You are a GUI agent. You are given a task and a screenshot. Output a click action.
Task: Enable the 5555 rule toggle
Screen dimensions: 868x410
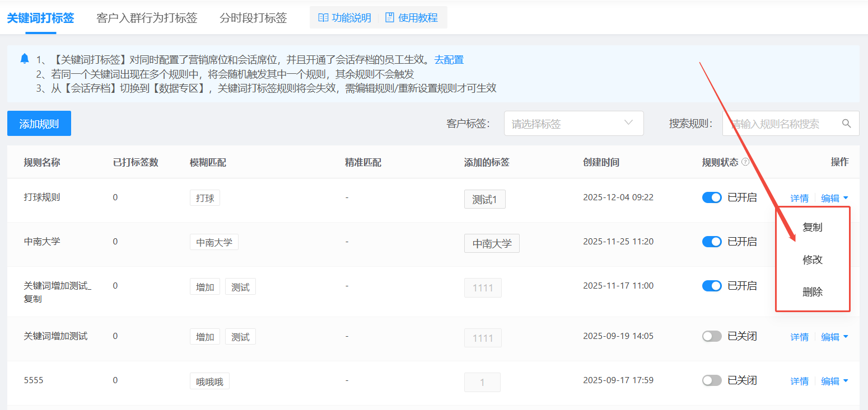click(x=712, y=380)
